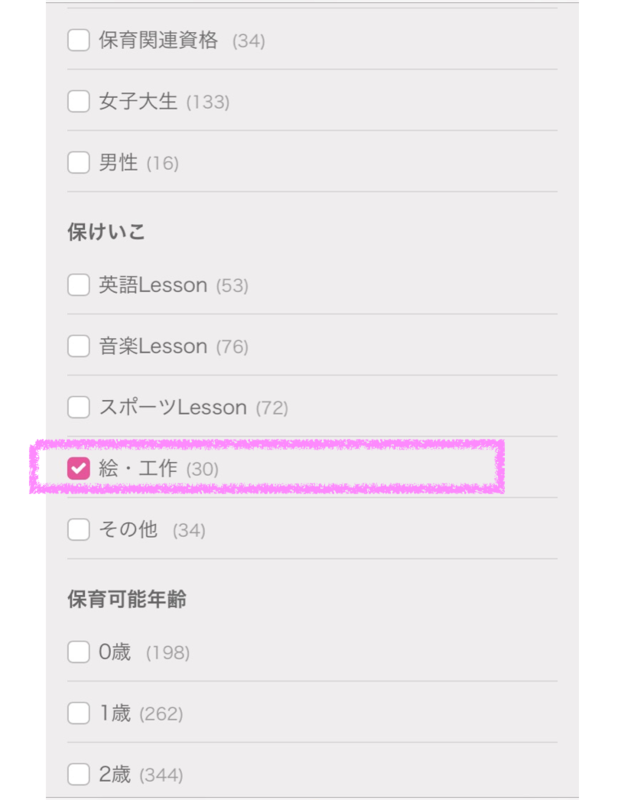The height and width of the screenshot is (800, 618).
Task: Enable the 女子大生 filter checkbox
Action: (78, 101)
